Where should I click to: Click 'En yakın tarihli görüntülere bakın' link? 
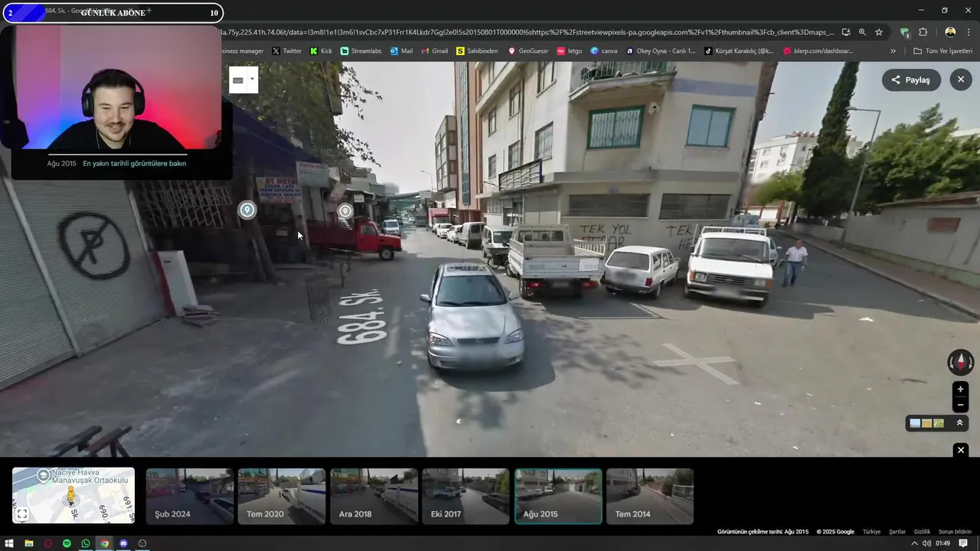(x=134, y=163)
